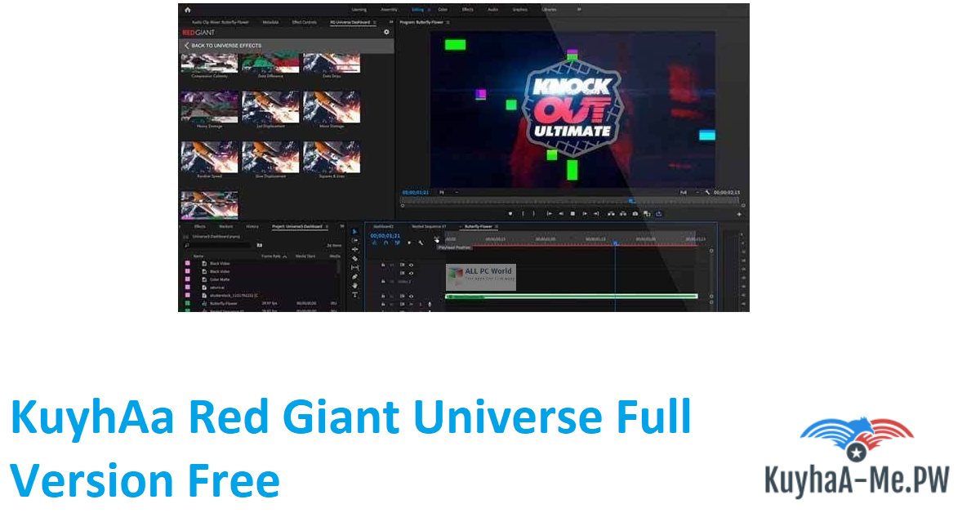
Task: Open the Effect Controls tab
Action: tap(304, 22)
